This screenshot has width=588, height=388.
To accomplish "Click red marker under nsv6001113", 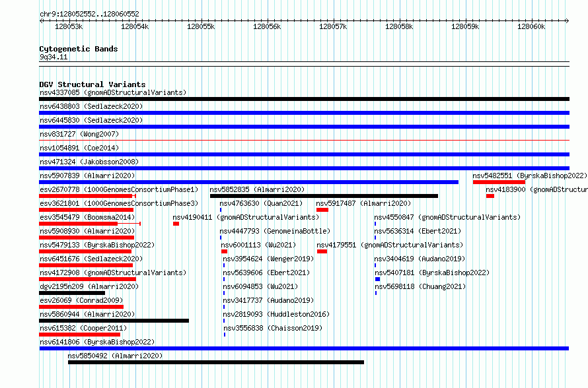I will pos(224,251).
